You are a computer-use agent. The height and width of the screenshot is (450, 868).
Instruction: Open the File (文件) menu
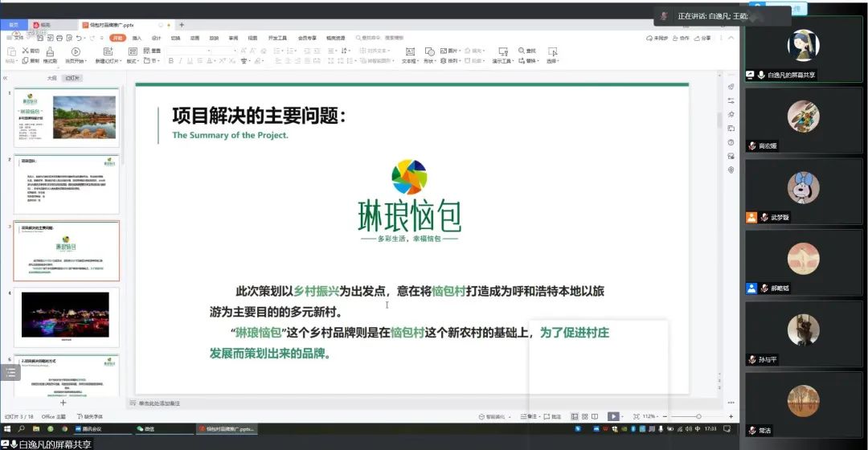(x=15, y=39)
